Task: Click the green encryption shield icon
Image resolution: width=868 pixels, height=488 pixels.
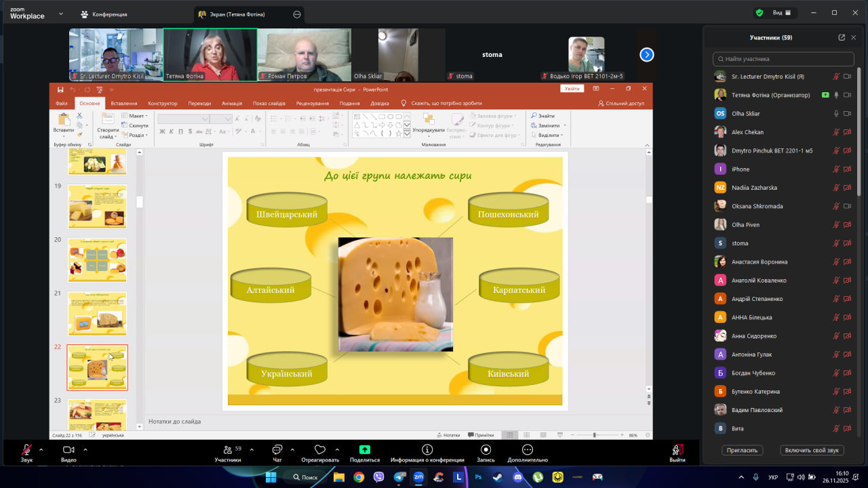Action: pos(759,13)
